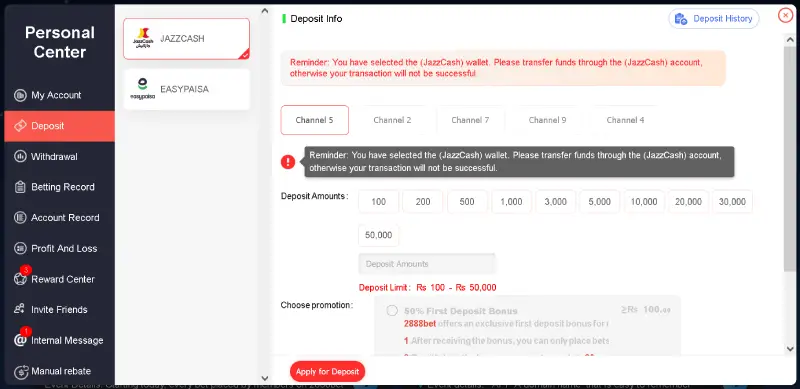Image resolution: width=800 pixels, height=389 pixels.
Task: Click the Deposit Limit Rs 100 - Rs 50,000 text
Action: (x=428, y=287)
